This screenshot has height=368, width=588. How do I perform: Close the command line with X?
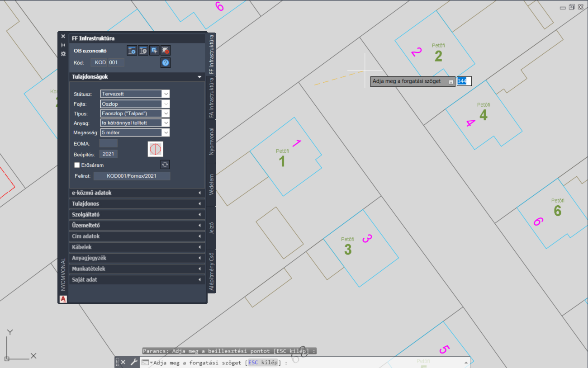tap(123, 362)
